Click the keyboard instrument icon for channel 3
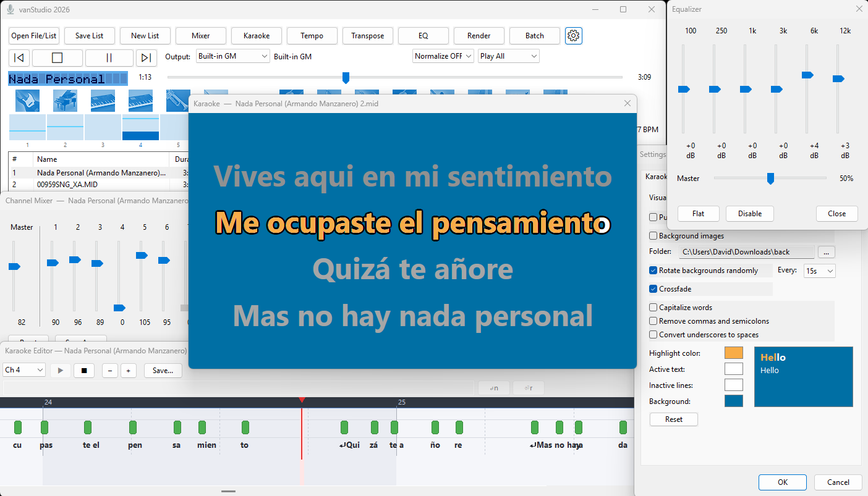The width and height of the screenshot is (868, 496). point(103,100)
